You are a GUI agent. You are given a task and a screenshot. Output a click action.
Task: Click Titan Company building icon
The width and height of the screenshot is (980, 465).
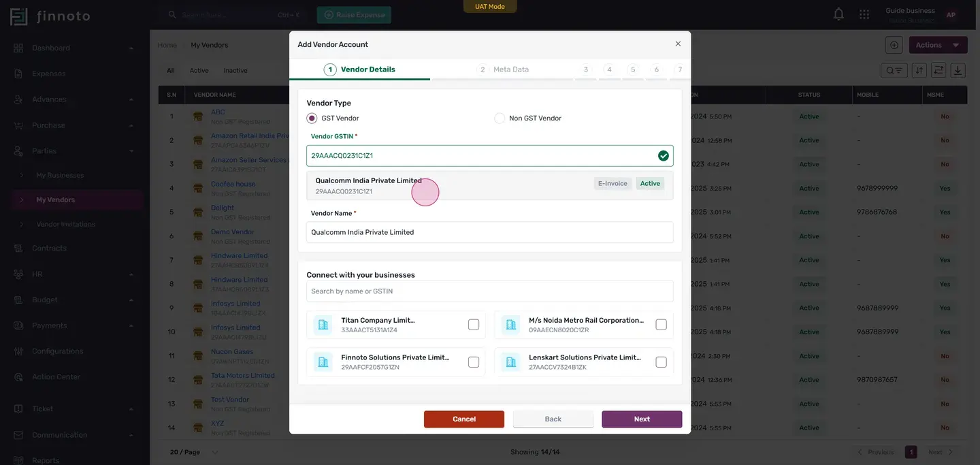(x=323, y=325)
